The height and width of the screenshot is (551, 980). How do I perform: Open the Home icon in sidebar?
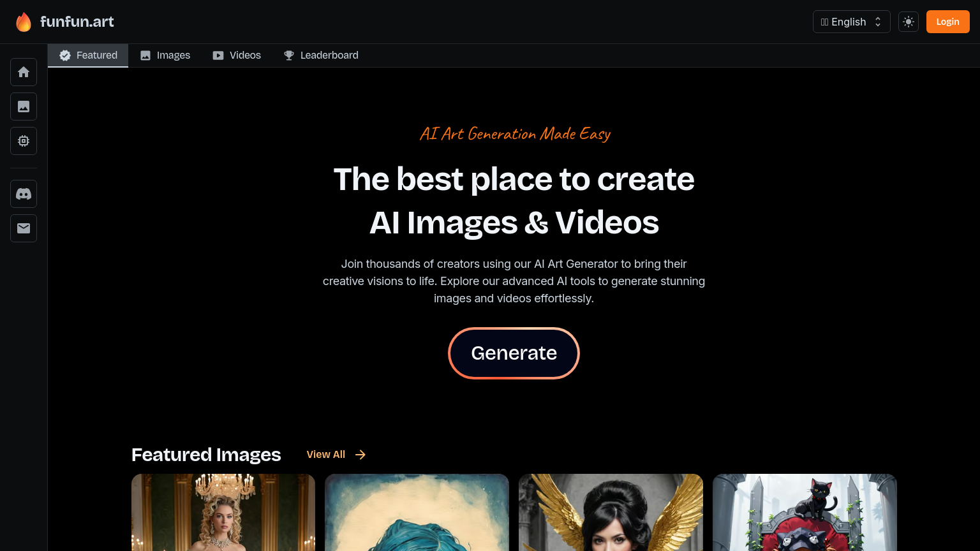tap(24, 72)
